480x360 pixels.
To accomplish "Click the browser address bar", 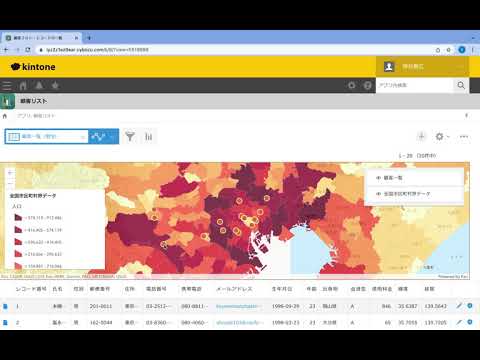I will pyautogui.click(x=233, y=50).
